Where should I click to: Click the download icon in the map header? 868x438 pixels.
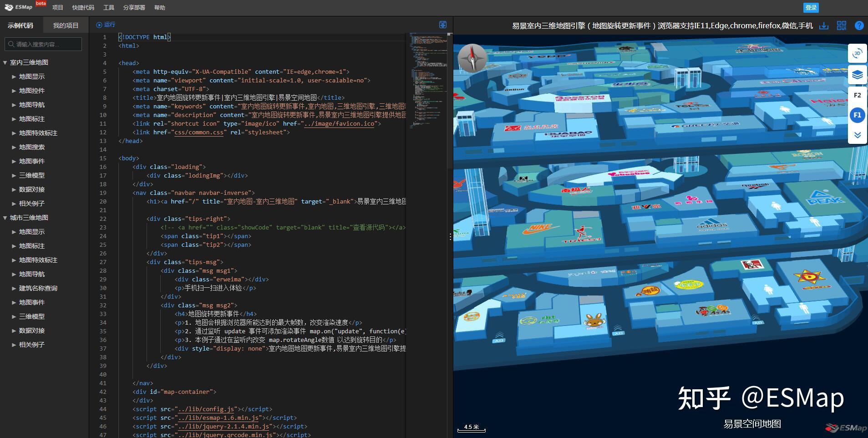coord(824,25)
